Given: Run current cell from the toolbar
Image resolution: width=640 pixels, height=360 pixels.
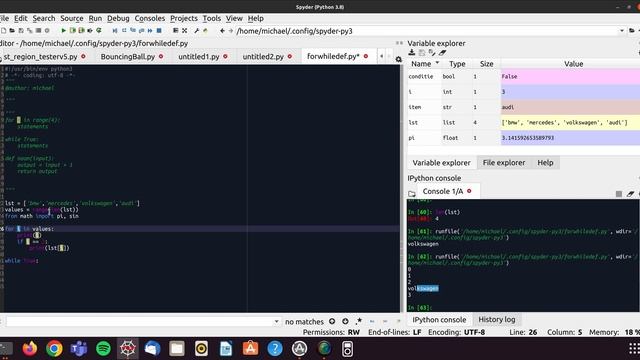Looking at the screenshot, I should 73,31.
